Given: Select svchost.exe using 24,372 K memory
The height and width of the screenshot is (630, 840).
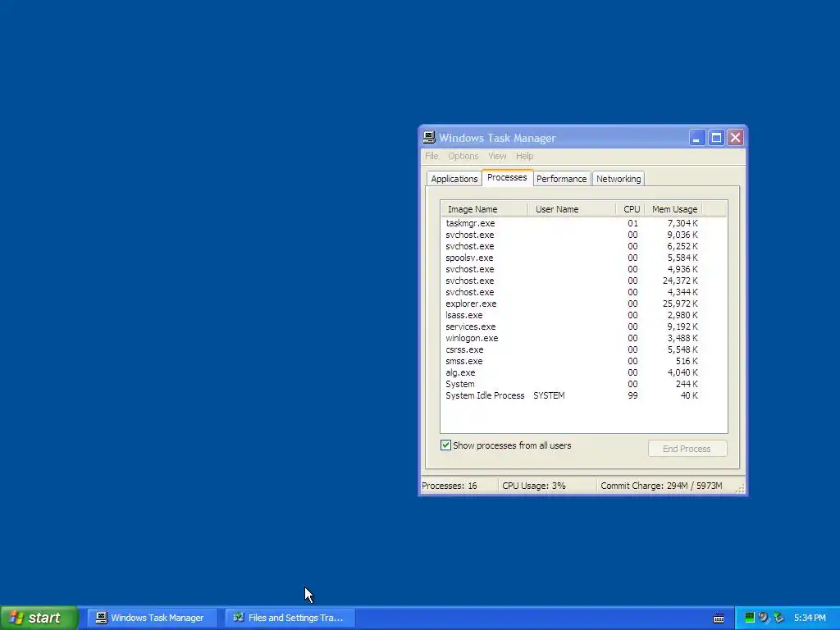Looking at the screenshot, I should click(x=572, y=281).
